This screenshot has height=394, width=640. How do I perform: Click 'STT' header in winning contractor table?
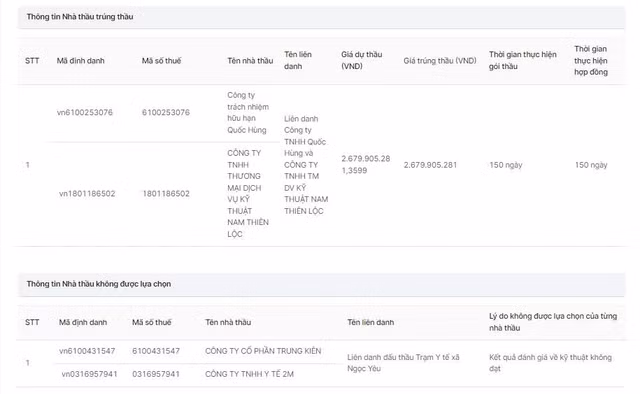tap(32, 61)
